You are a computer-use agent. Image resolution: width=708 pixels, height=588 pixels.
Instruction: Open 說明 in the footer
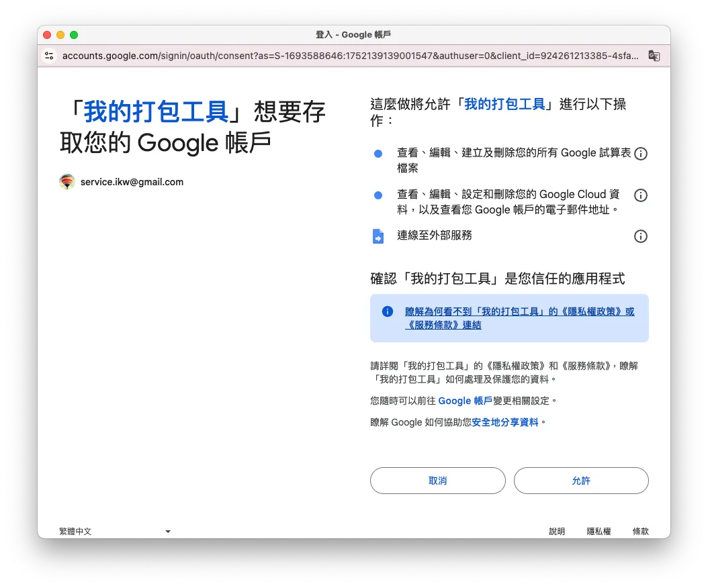[x=557, y=531]
